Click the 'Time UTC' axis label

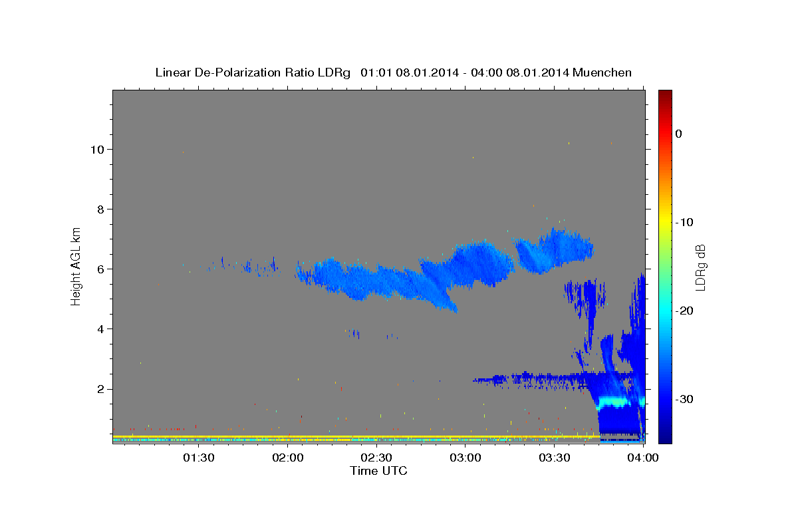[x=378, y=471]
